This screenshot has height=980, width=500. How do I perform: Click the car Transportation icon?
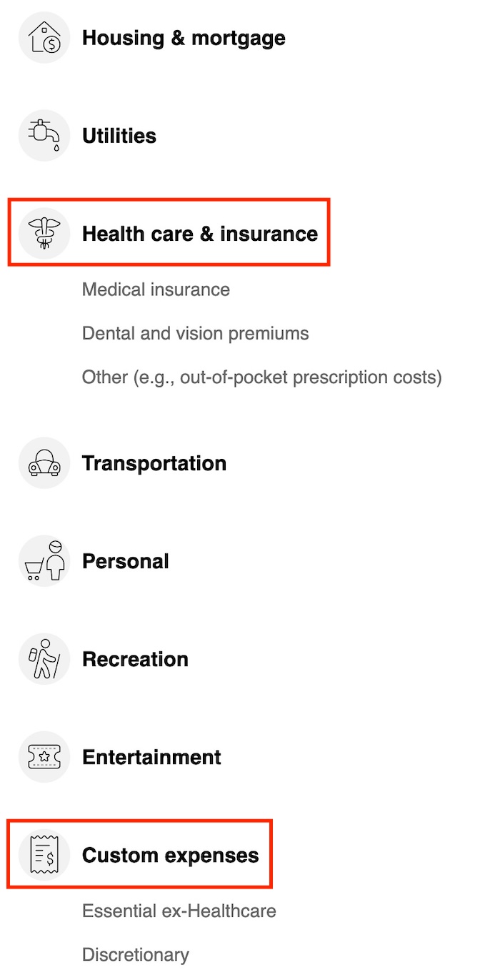click(x=44, y=463)
